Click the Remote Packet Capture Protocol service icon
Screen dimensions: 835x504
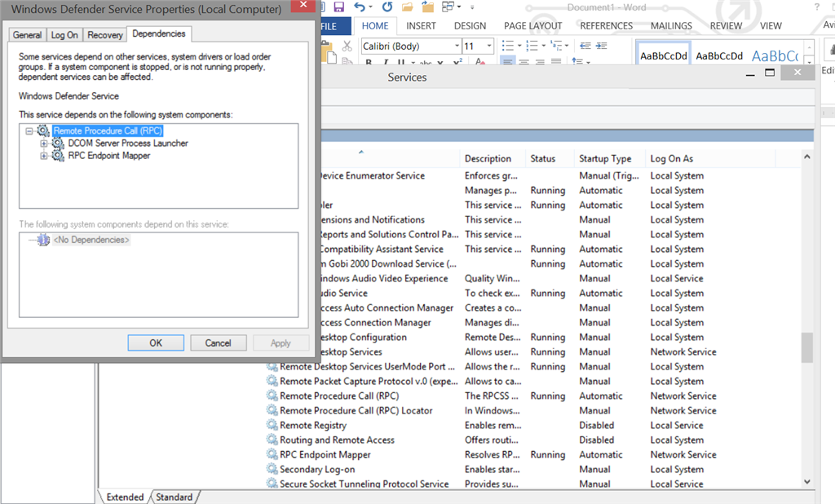[x=272, y=381]
